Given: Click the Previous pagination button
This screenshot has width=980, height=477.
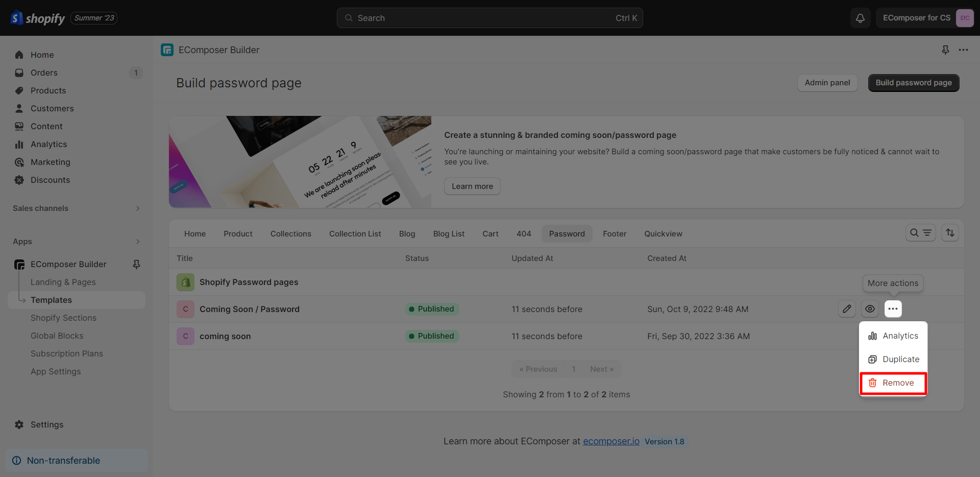Looking at the screenshot, I should (x=538, y=369).
